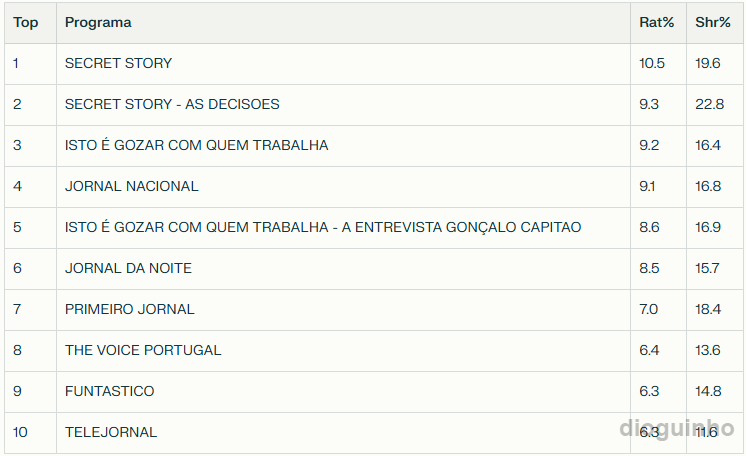Click rank number 8 in Top column
Image resolution: width=746 pixels, height=456 pixels.
[x=17, y=350]
